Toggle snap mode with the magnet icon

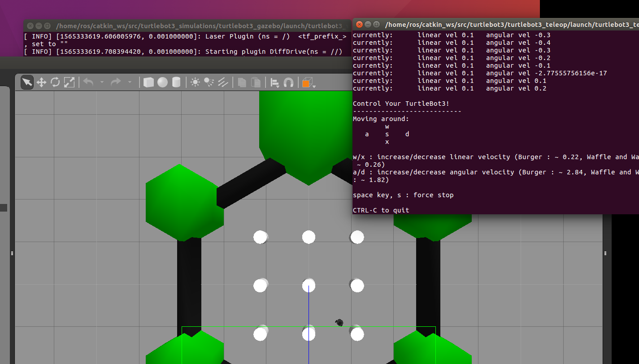pos(289,82)
